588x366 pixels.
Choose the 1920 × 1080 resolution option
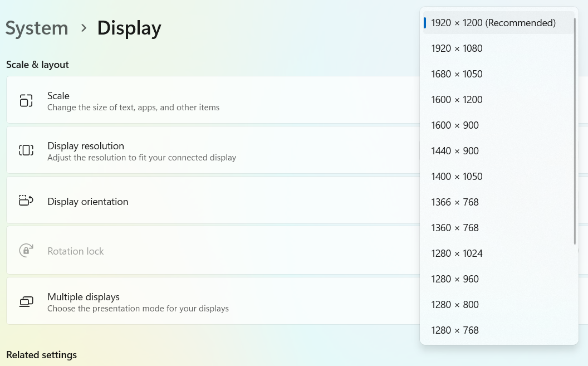point(499,48)
